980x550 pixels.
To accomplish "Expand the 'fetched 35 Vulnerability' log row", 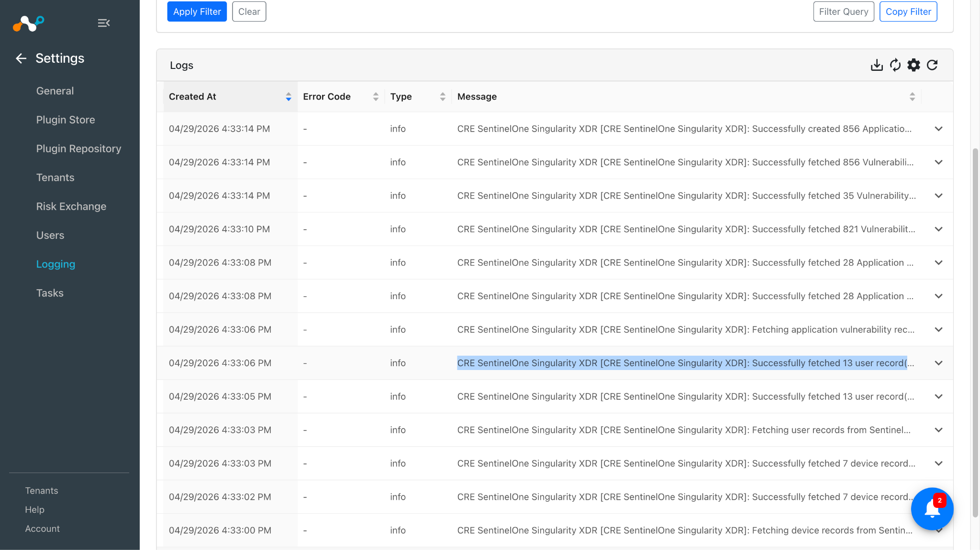I will pyautogui.click(x=939, y=196).
